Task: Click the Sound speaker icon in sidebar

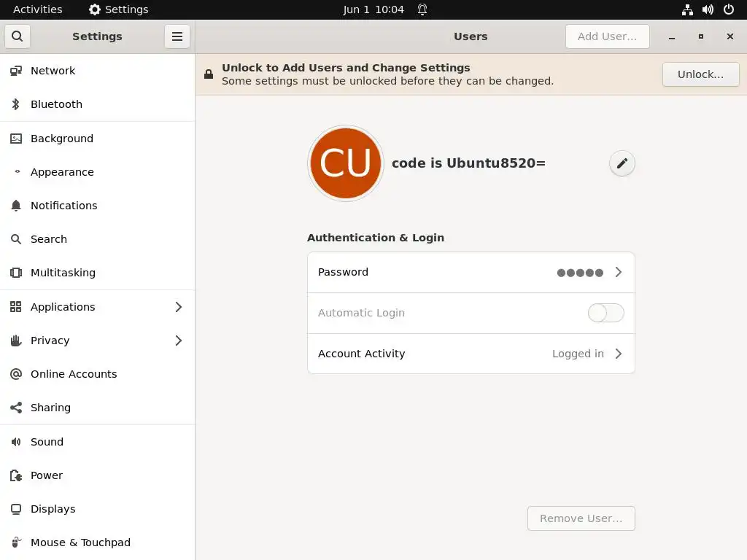Action: coord(16,442)
